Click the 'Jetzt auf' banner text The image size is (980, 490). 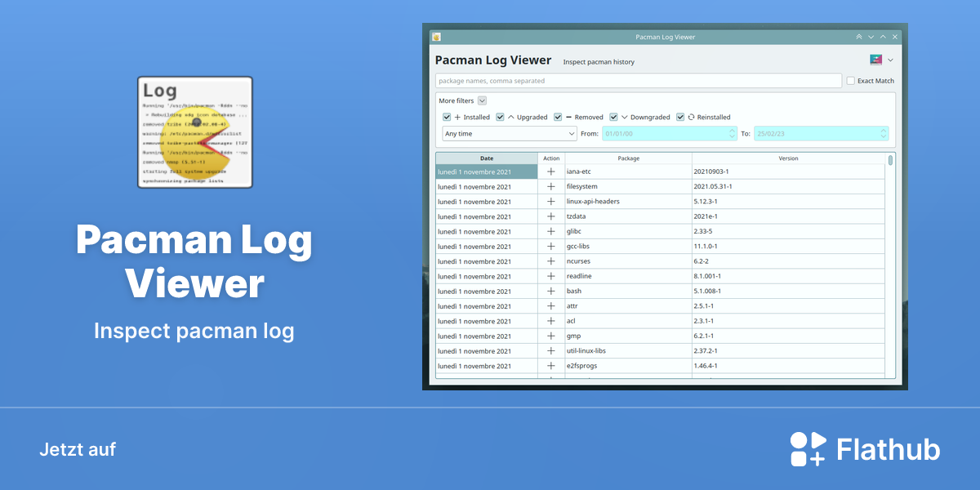[78, 450]
